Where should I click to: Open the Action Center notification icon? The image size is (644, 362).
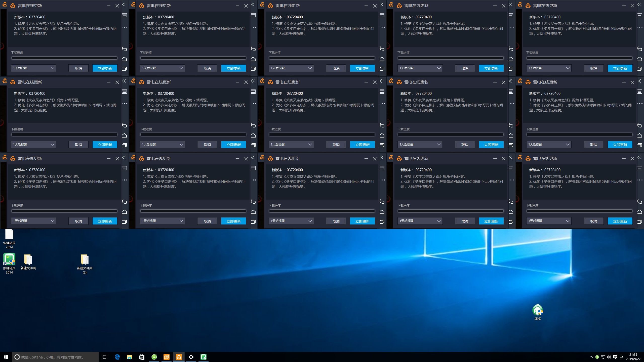click(615, 357)
